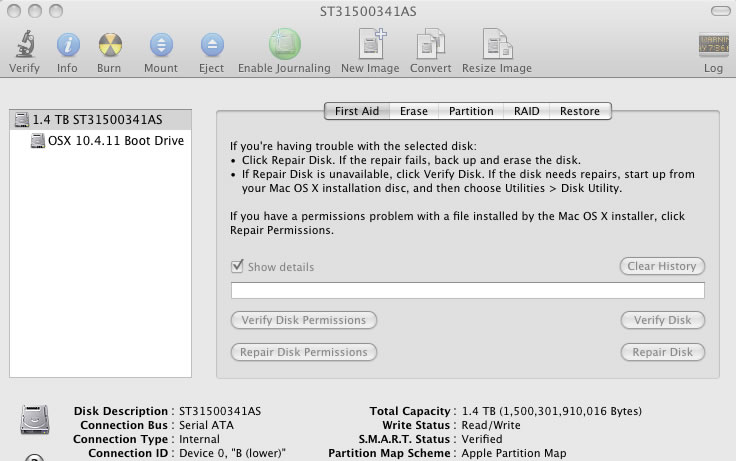Click the Repair Disk Permissions button

(304, 352)
